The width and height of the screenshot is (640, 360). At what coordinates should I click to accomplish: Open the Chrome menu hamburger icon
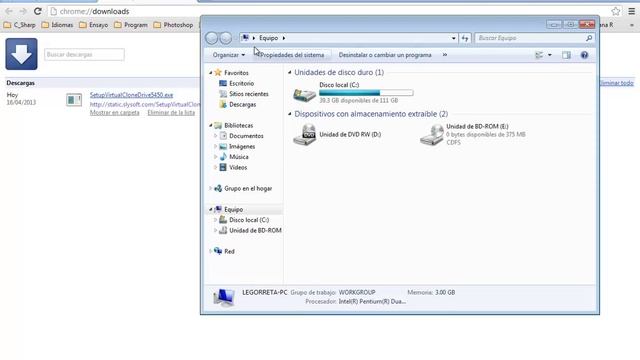click(x=631, y=11)
